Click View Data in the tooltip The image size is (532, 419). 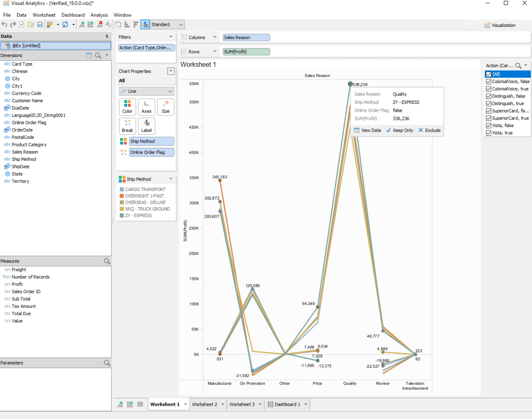(x=368, y=130)
